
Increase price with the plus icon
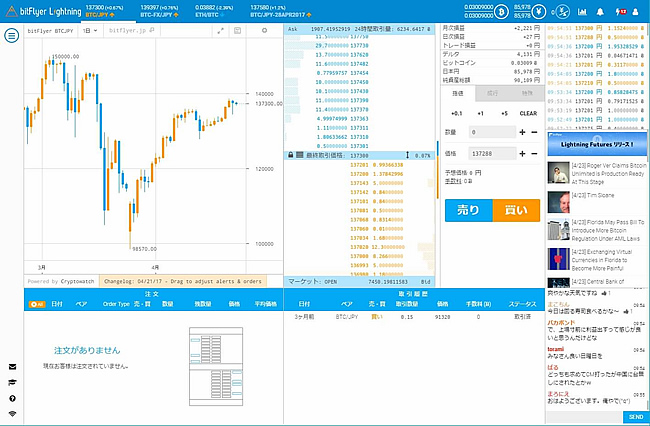[x=522, y=154]
